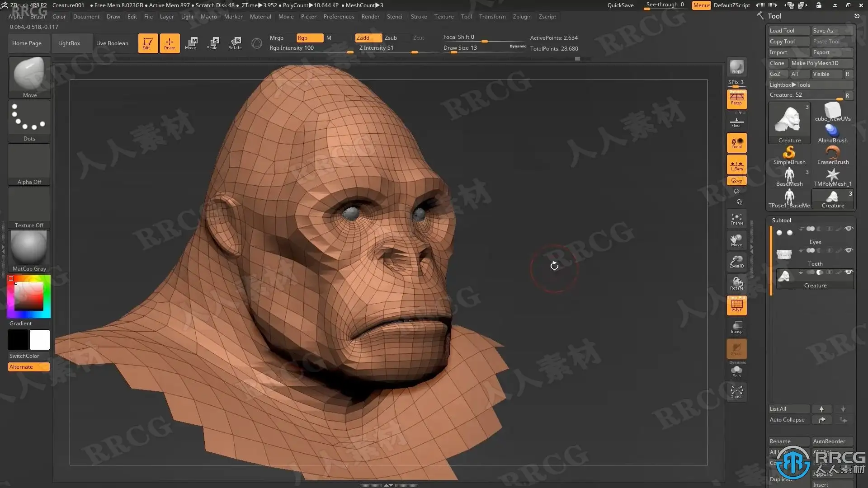868x488 pixels.
Task: Toggle the Zadd sculpt mode
Action: coord(368,38)
